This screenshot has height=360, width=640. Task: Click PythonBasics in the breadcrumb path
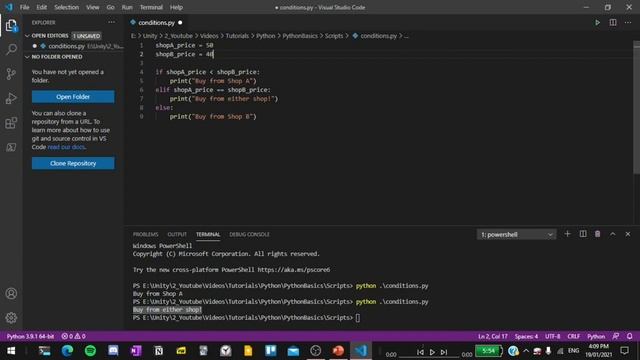(300, 36)
